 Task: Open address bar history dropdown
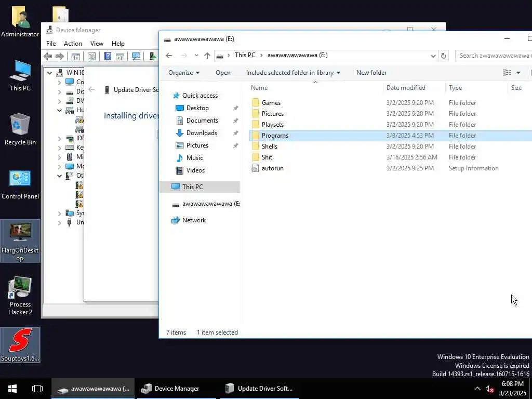coord(433,56)
